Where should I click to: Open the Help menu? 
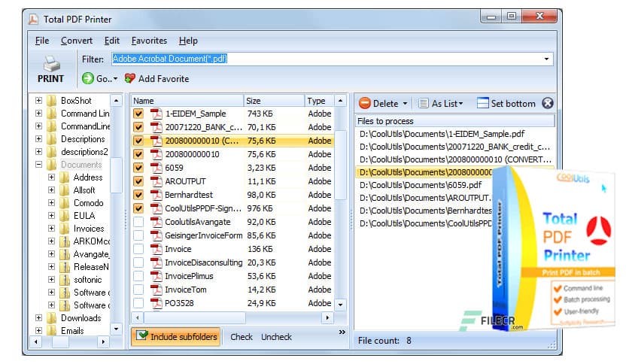pyautogui.click(x=188, y=41)
